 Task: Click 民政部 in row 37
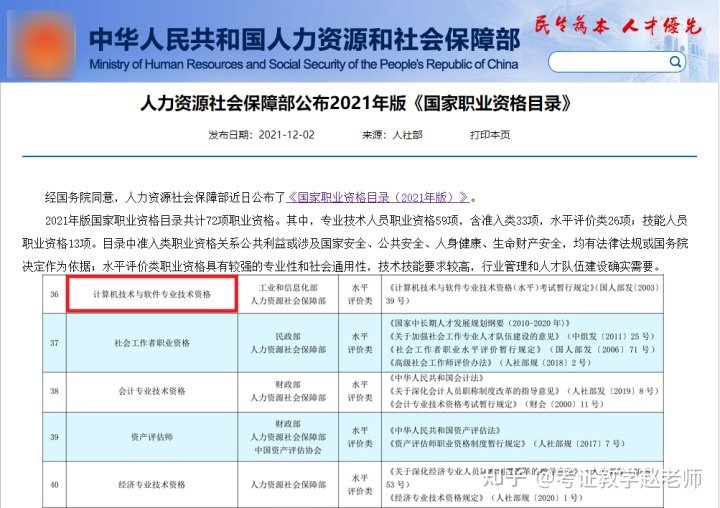288,336
